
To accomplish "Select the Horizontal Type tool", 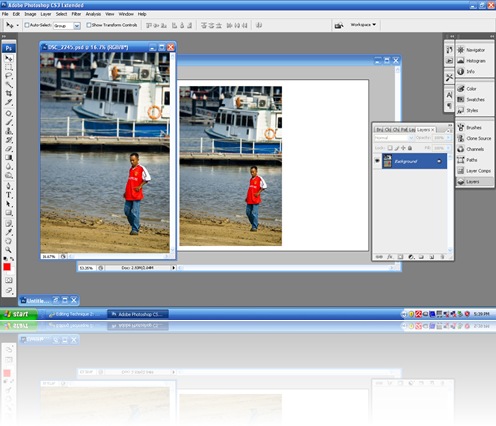I will click(9, 195).
